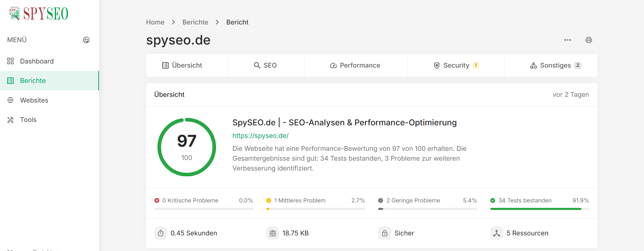The image size is (644, 251).
Task: Click the report title SpySEO.de SEO-Analysen
Action: (x=344, y=123)
